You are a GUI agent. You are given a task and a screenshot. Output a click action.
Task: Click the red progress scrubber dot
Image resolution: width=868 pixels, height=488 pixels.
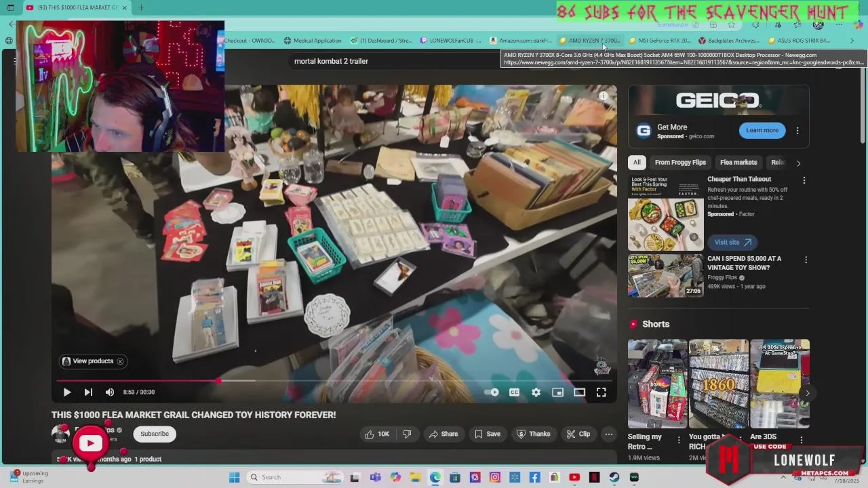tap(218, 381)
